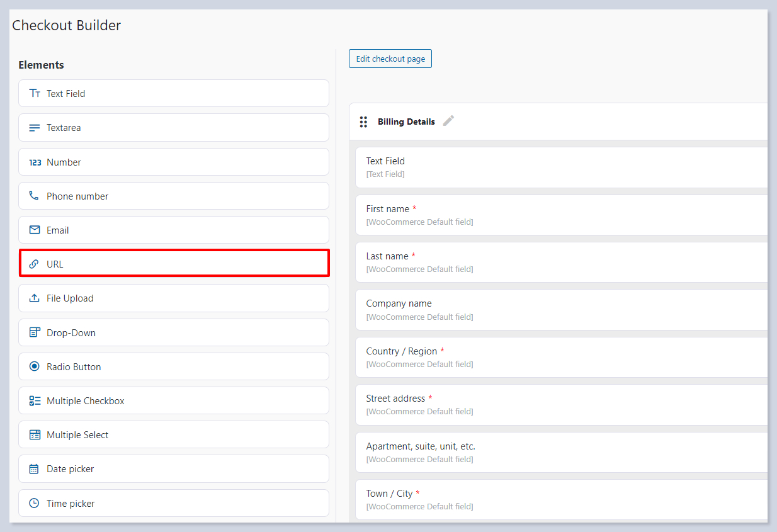Click the Text Field element icon
Viewport: 777px width, 532px height.
click(35, 93)
